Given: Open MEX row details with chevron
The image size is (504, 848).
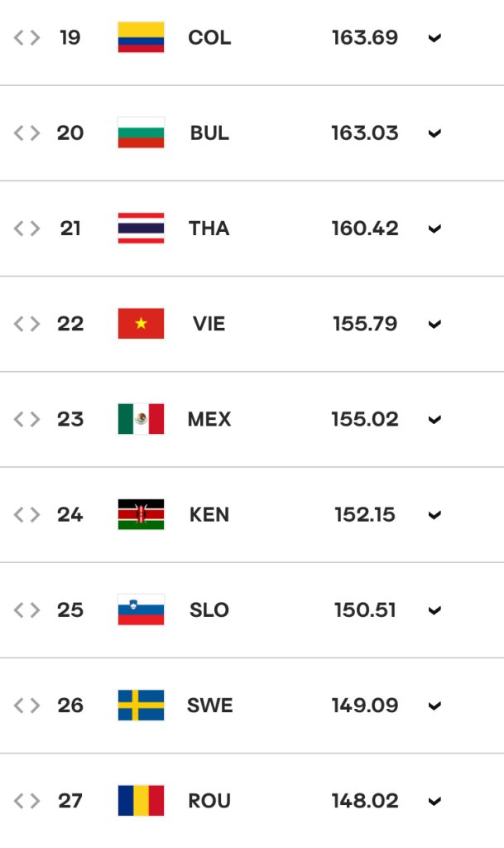Looking at the screenshot, I should (434, 420).
